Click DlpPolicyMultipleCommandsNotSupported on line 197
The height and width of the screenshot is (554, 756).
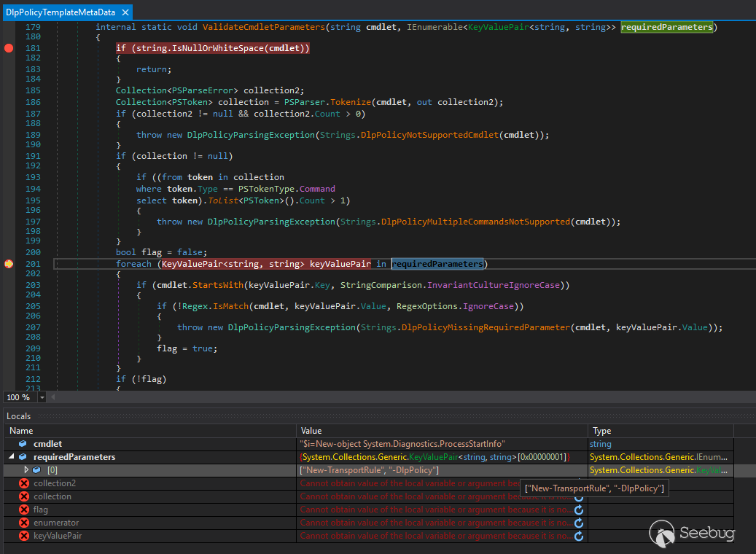[x=475, y=222]
